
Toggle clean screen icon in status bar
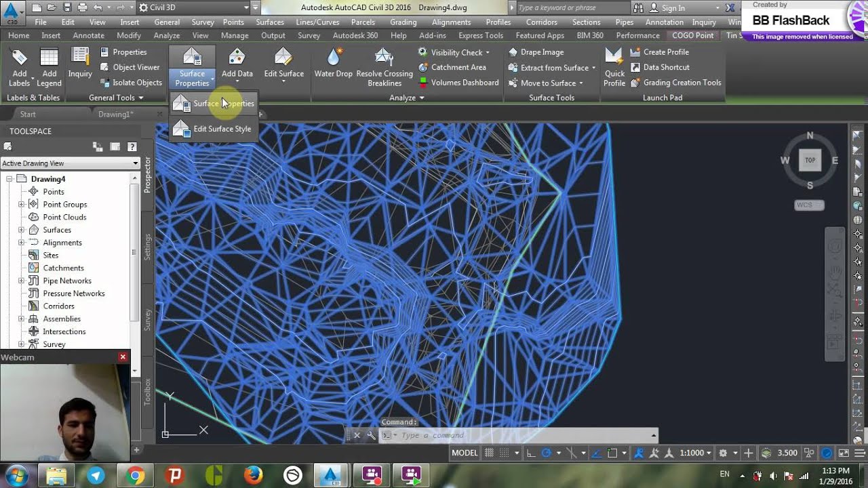pyautogui.click(x=844, y=453)
